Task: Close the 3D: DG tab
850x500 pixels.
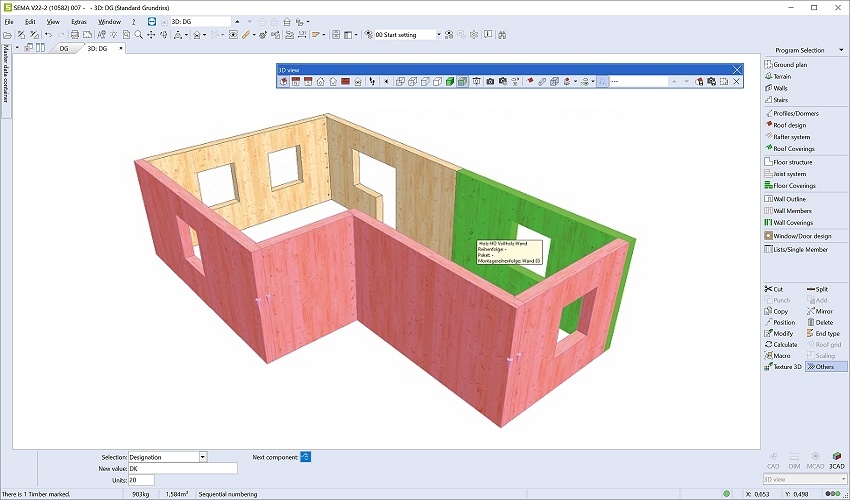Action: point(120,48)
